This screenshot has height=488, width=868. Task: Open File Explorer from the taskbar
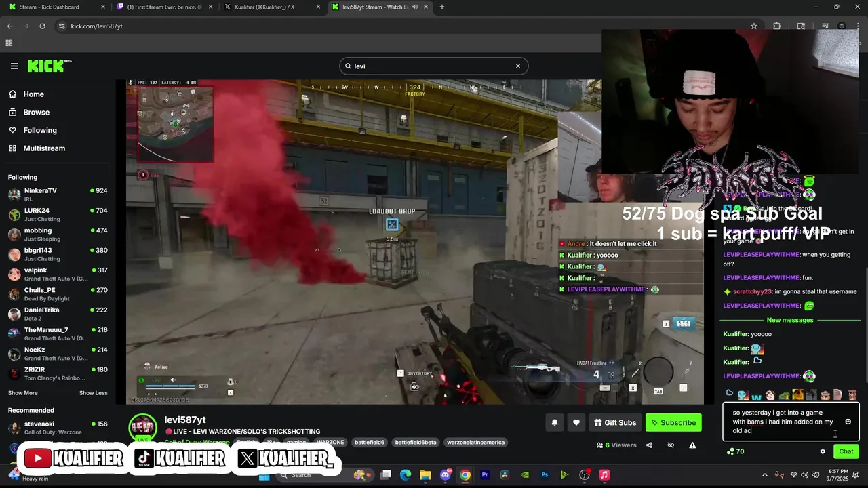pyautogui.click(x=425, y=474)
